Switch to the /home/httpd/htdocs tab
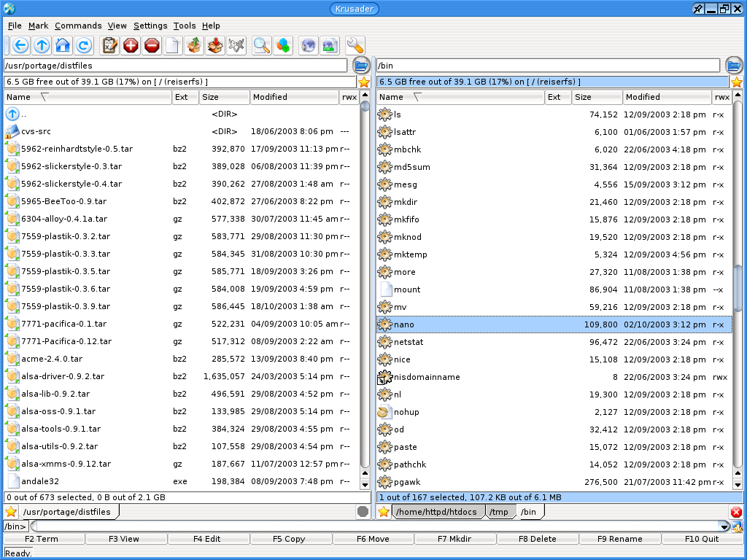This screenshot has height=560, width=747. coord(438,512)
